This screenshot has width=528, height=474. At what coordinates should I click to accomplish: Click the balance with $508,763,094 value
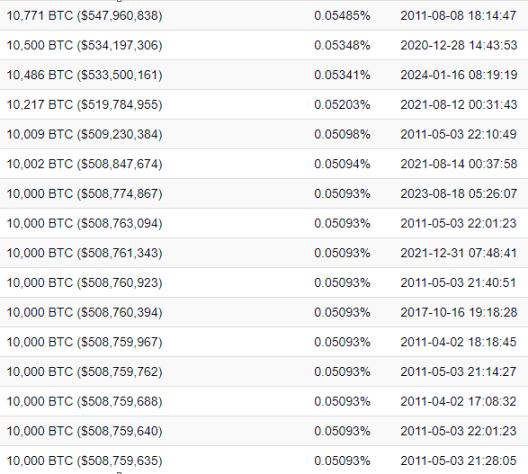85,223
